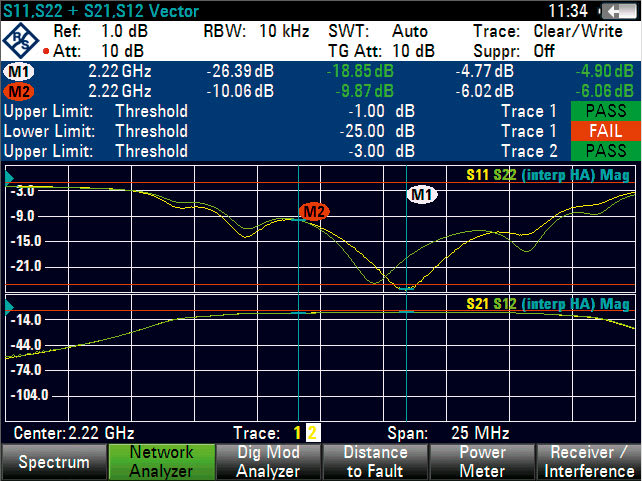Select the Spectrum mode softkey
642x481 pixels.
(x=54, y=462)
